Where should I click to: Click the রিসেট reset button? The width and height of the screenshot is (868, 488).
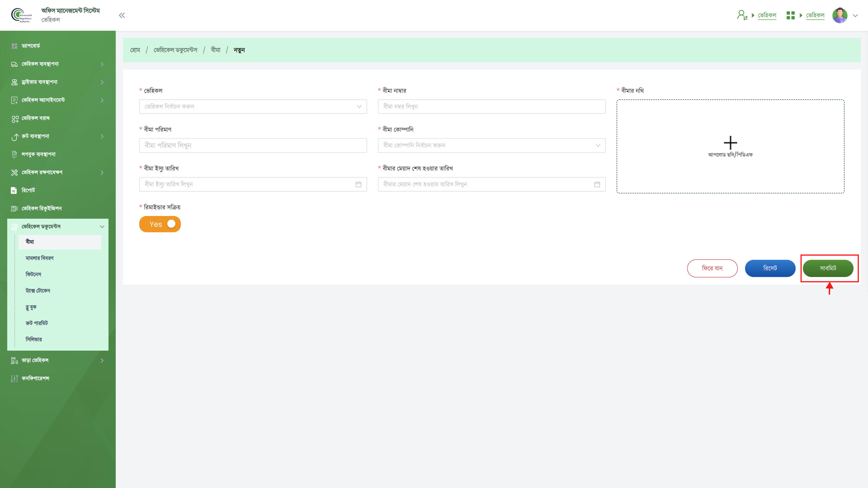click(770, 268)
